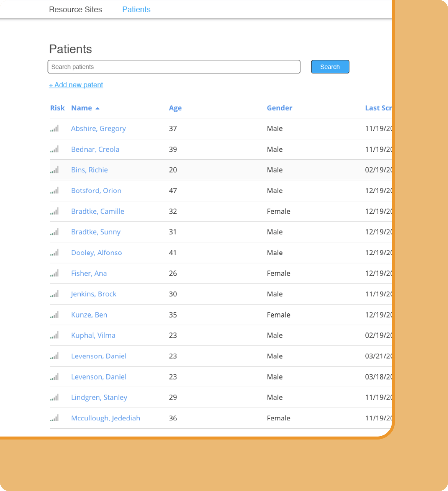Viewport: 448px width, 491px height.
Task: Click the risk indicator beside Fisher, Ana
Action: [54, 273]
